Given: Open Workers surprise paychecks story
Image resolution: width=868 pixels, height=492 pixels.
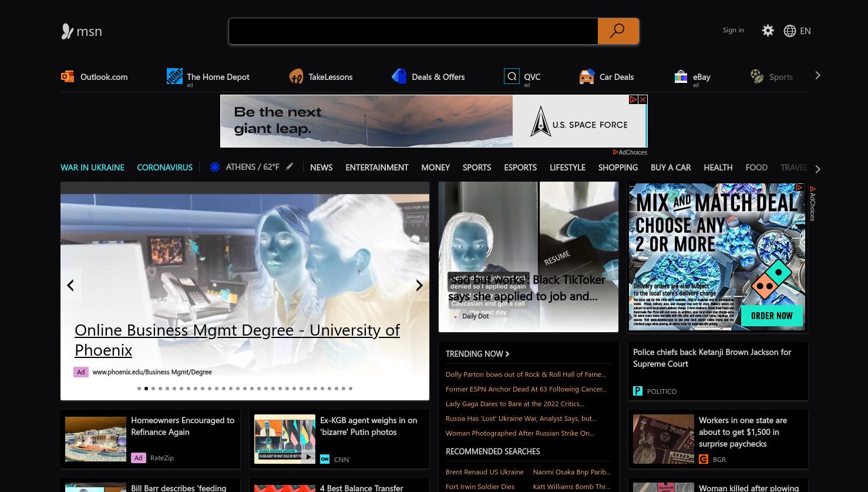Looking at the screenshot, I should click(743, 432).
